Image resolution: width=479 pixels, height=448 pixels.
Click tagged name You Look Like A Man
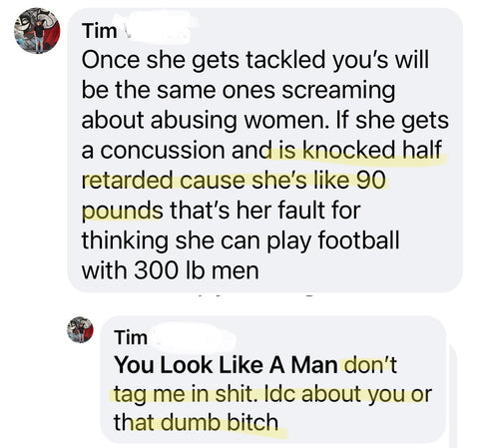(x=226, y=365)
